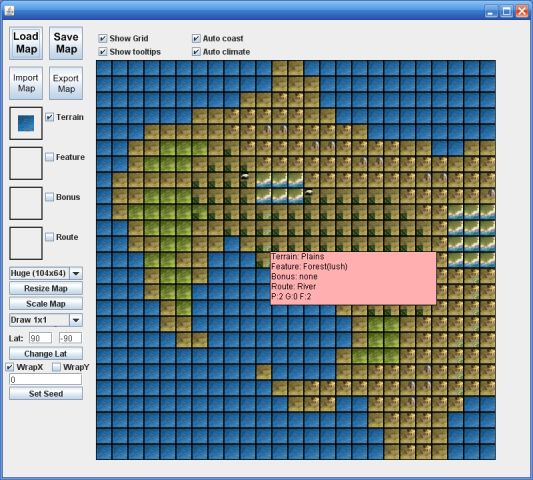Click the Java icon in title bar
Viewport: 533px width, 480px height.
10,11
